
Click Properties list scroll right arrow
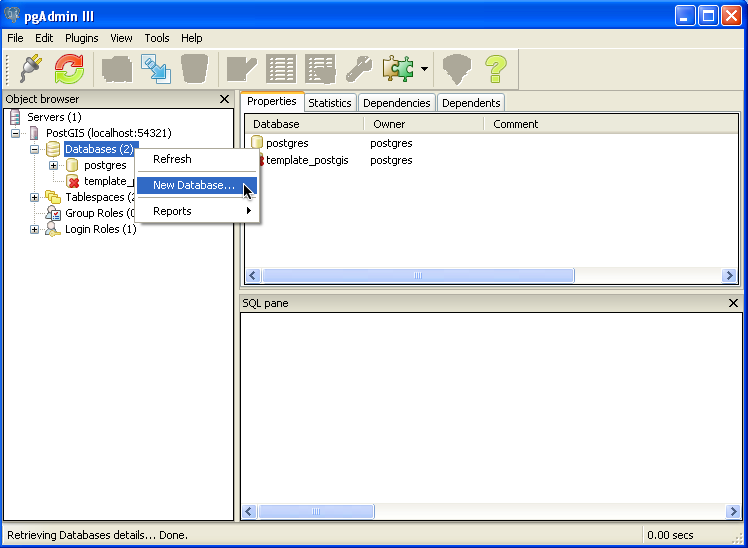729,276
